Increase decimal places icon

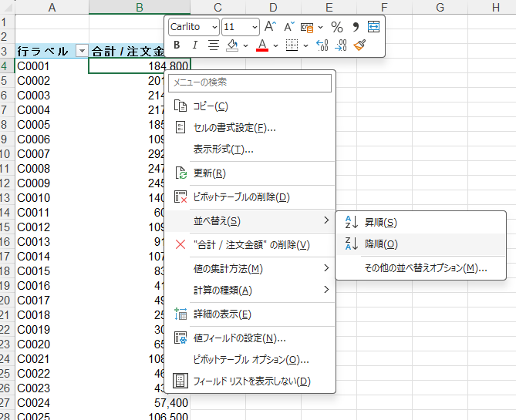pyautogui.click(x=322, y=45)
